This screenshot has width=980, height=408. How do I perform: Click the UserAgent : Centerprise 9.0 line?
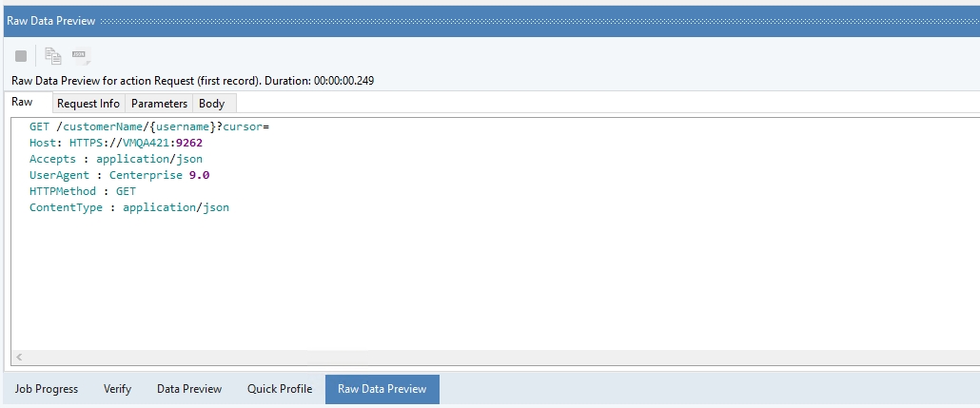click(x=119, y=176)
